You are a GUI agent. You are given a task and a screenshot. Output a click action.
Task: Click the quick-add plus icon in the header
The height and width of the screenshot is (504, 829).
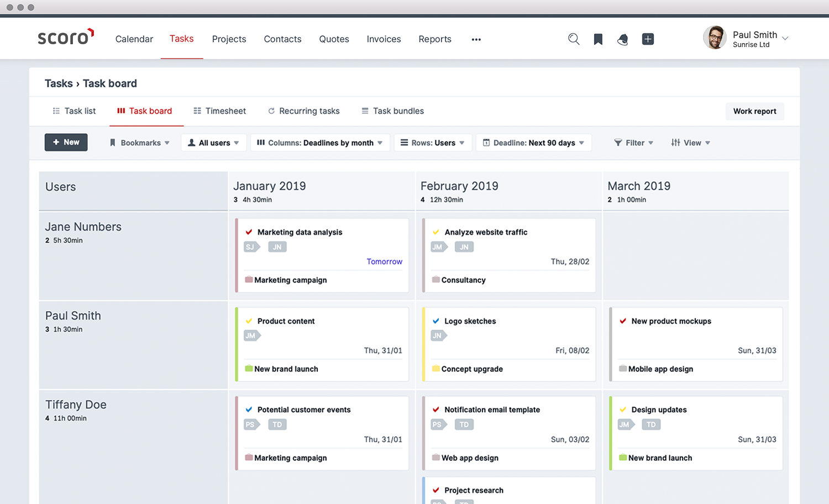(x=648, y=39)
